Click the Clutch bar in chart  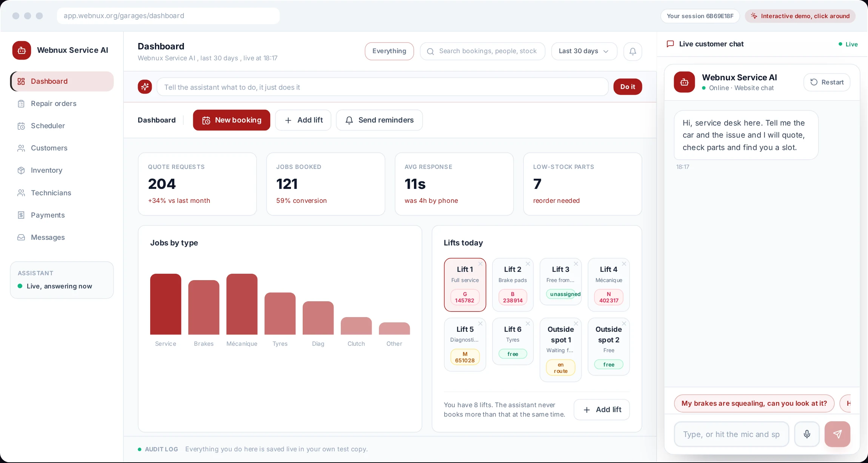pos(356,326)
